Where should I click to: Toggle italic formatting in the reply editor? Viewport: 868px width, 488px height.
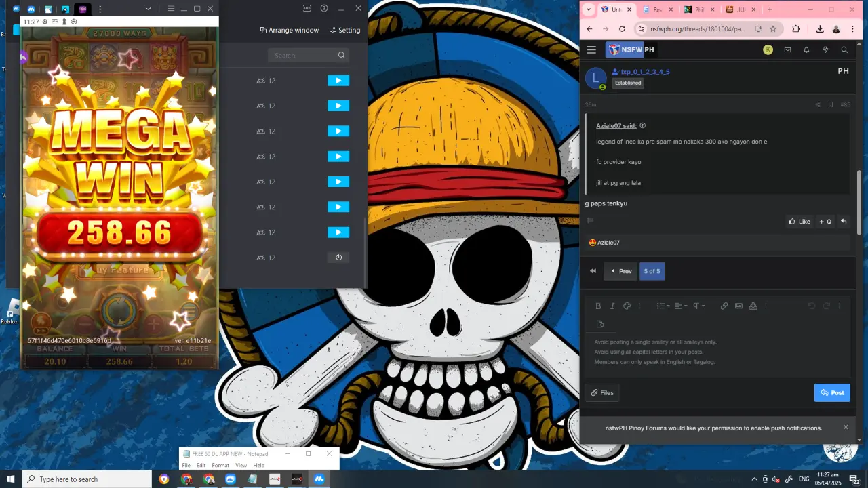[612, 306]
